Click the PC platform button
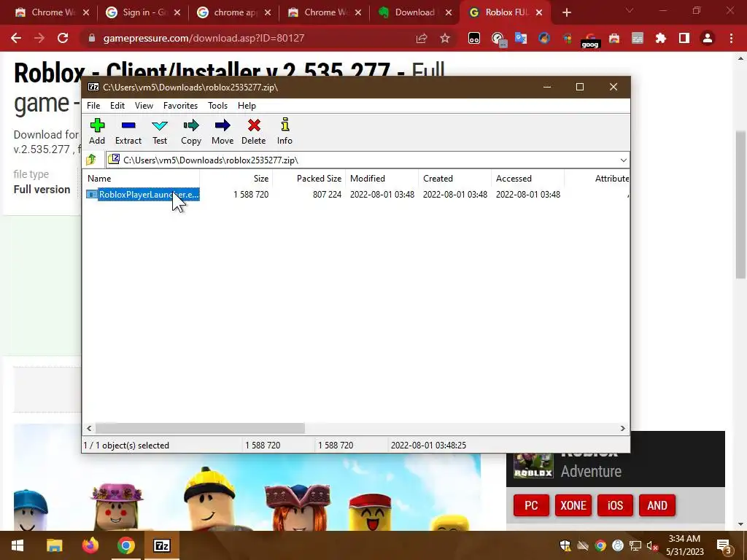Screen dimensions: 747x560 (531, 505)
